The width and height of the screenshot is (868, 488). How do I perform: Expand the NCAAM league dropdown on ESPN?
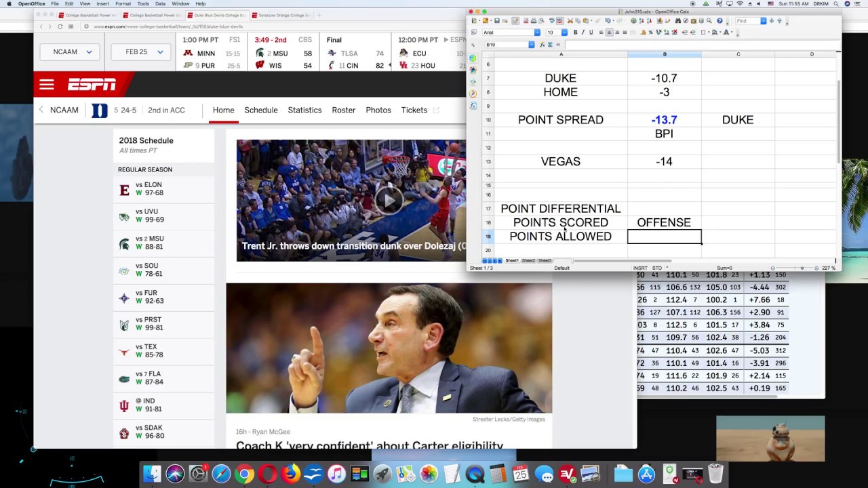coord(71,52)
